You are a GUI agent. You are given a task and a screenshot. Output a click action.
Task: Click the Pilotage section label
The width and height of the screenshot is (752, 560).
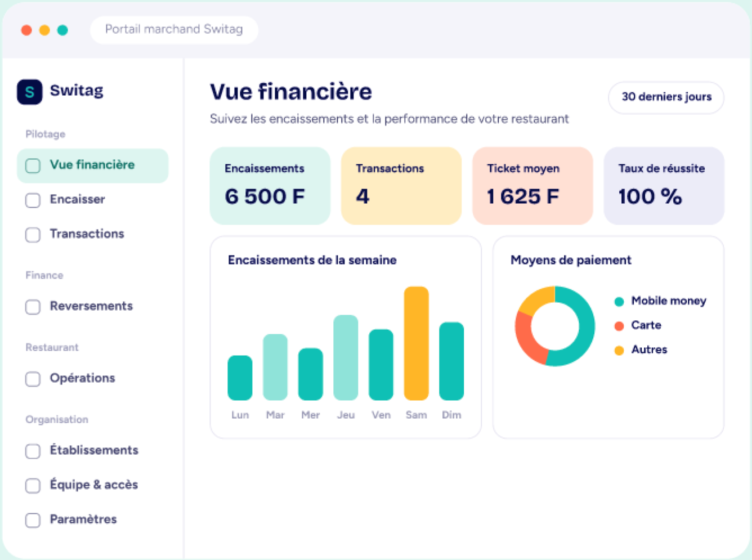point(46,134)
